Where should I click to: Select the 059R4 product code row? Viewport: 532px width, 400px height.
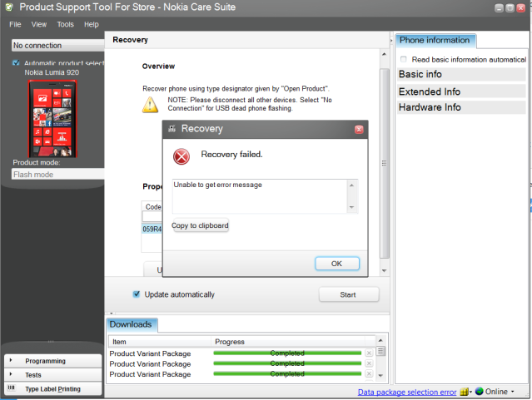pyautogui.click(x=152, y=229)
